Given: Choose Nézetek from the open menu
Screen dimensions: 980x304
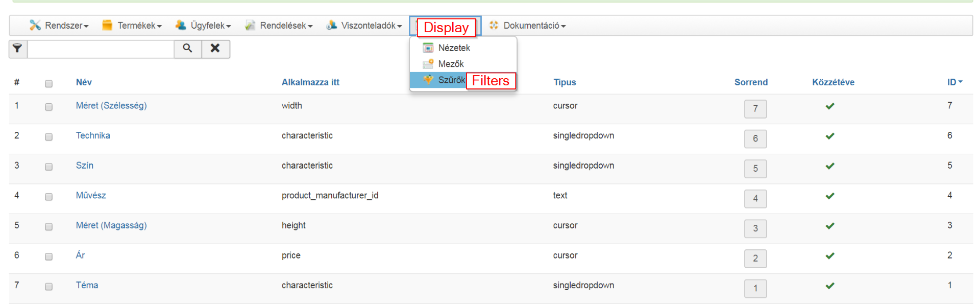Looking at the screenshot, I should (x=454, y=48).
